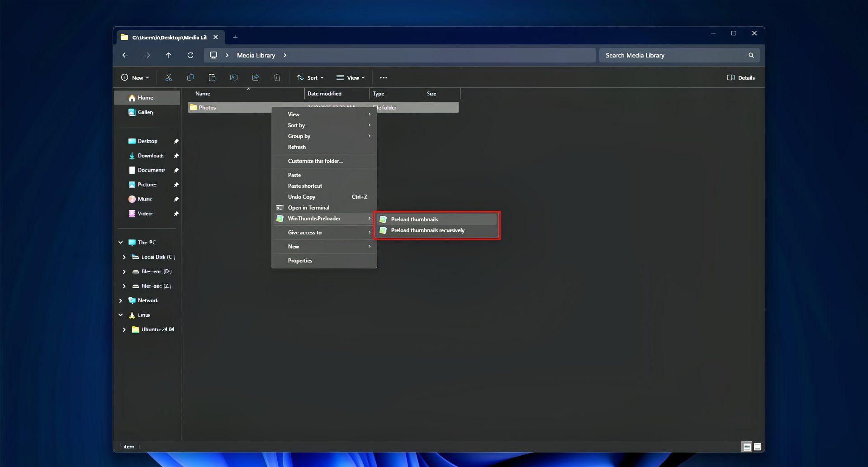The width and height of the screenshot is (868, 467).
Task: Close the Media Library tab
Action: coord(216,37)
